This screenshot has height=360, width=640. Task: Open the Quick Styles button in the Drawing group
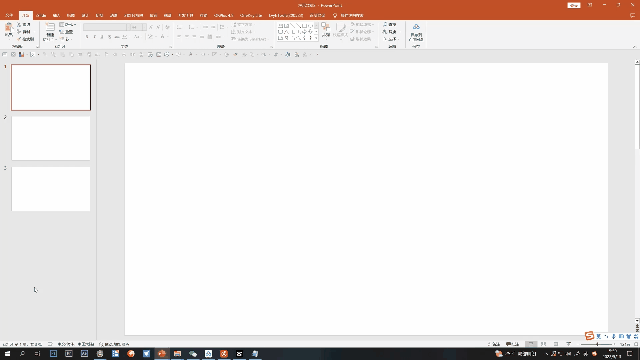pos(340,31)
